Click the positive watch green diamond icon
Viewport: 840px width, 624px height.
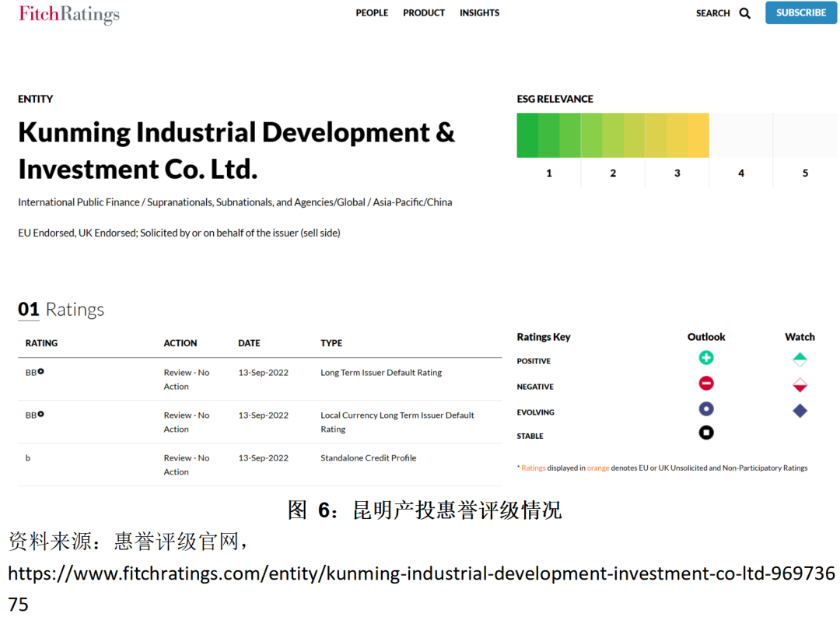click(800, 359)
